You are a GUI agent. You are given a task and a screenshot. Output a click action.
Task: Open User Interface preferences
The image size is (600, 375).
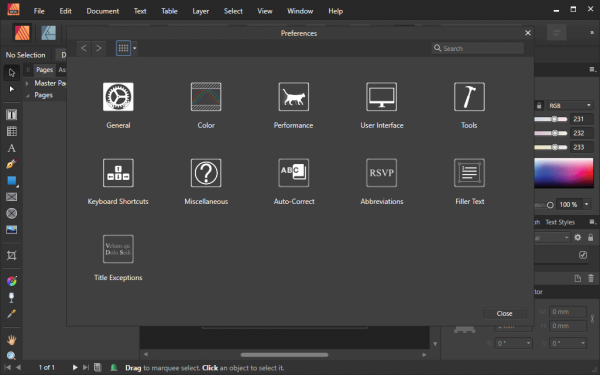tap(382, 97)
